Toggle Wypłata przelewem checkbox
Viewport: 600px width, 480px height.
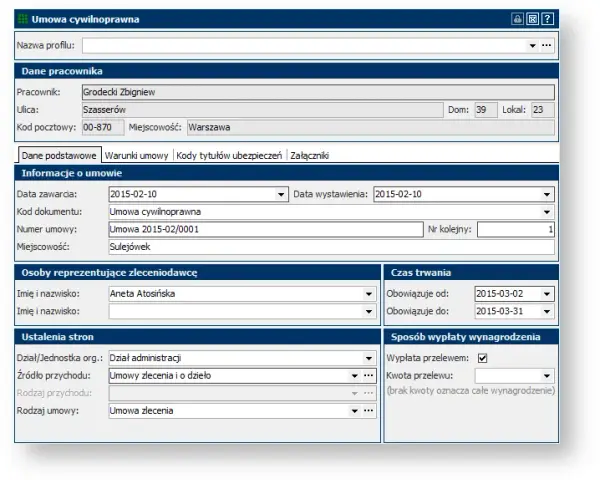click(483, 358)
